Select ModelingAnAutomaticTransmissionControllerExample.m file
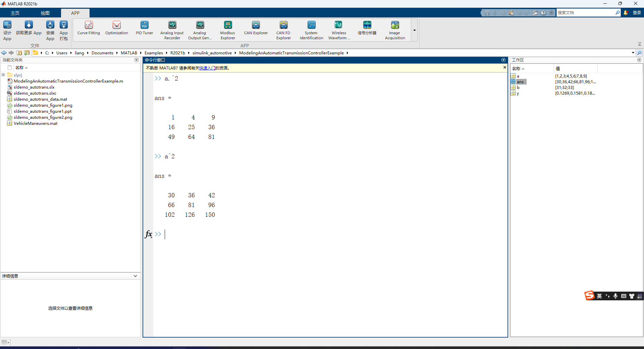This screenshot has height=349, width=644. click(68, 81)
